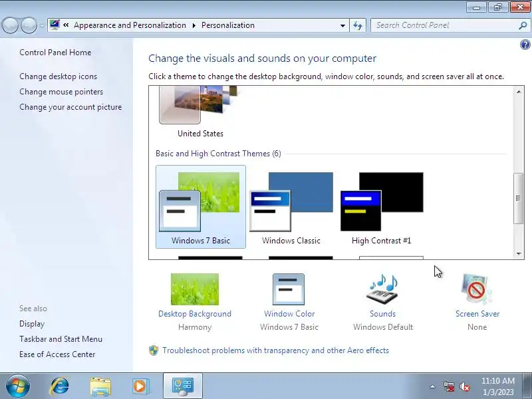Viewport: 532px width, 399px height.
Task: Click the double chevron in address bar
Action: 66,25
